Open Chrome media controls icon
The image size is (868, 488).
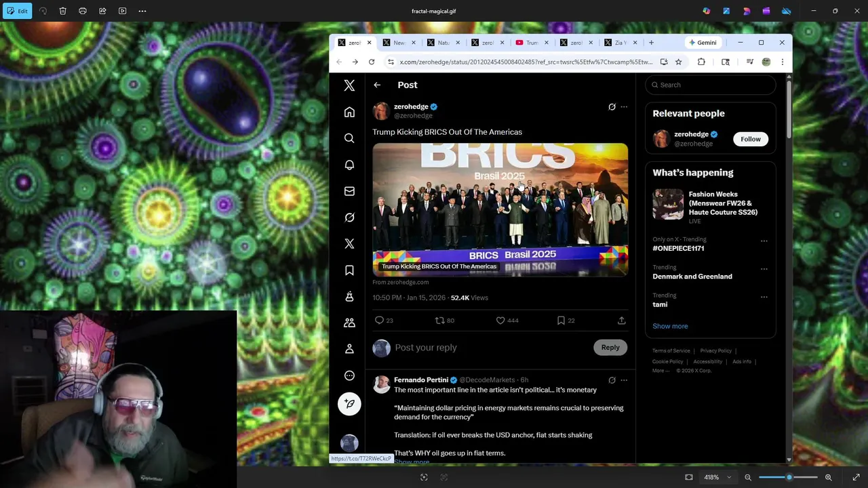[x=749, y=62]
